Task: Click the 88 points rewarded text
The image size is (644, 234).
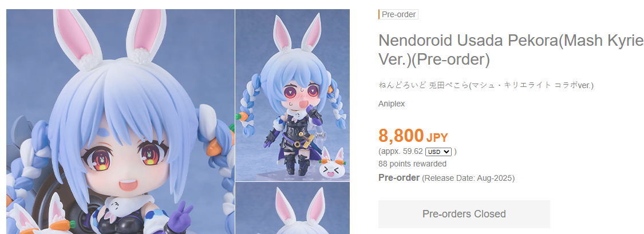Action: pos(412,164)
